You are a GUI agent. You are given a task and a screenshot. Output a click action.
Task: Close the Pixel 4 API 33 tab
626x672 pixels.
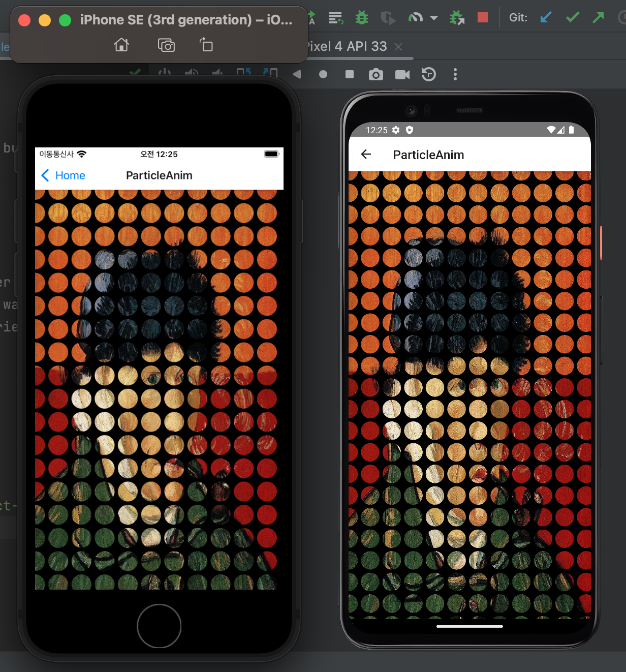(x=398, y=47)
